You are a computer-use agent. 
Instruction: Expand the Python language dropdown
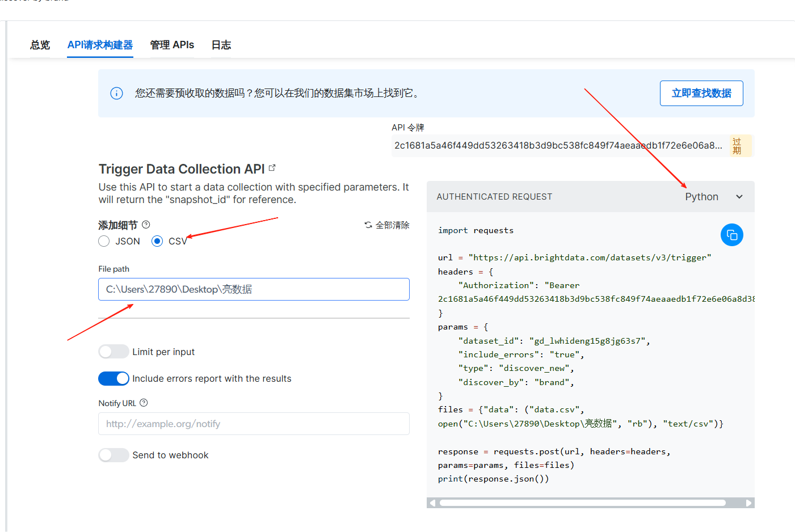(714, 197)
